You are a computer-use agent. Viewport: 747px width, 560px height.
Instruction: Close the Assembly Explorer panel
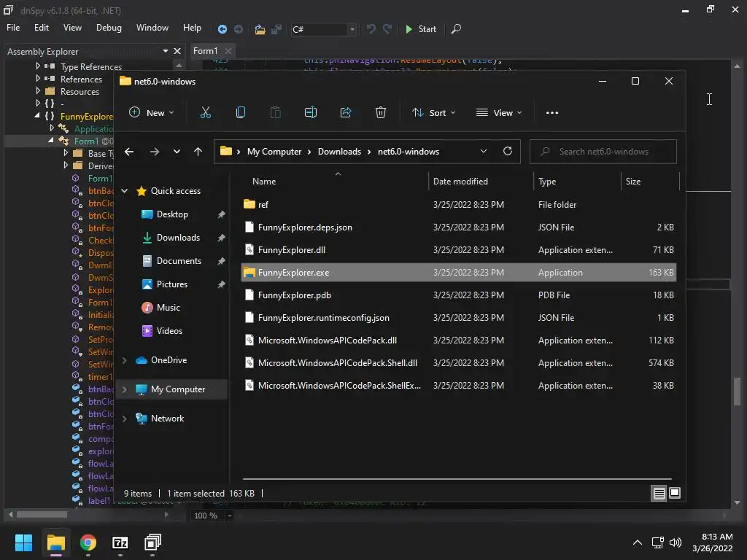click(177, 51)
